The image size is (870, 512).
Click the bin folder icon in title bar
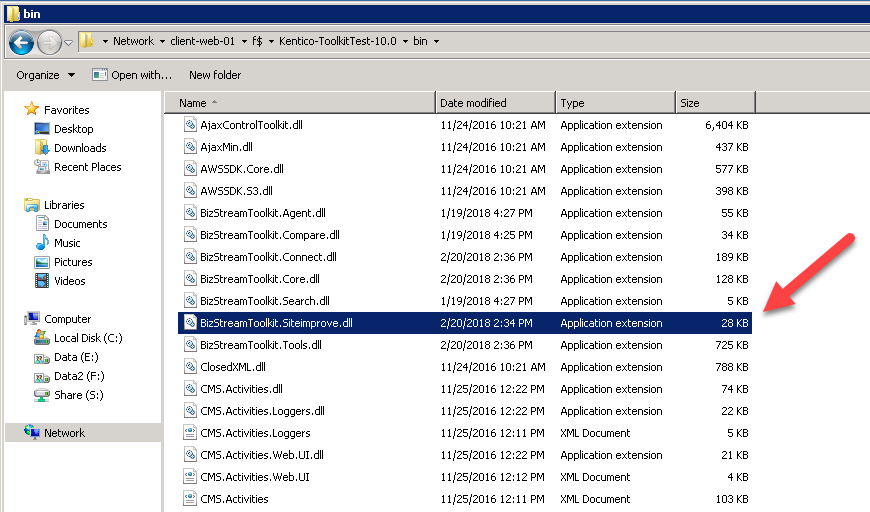(13, 13)
